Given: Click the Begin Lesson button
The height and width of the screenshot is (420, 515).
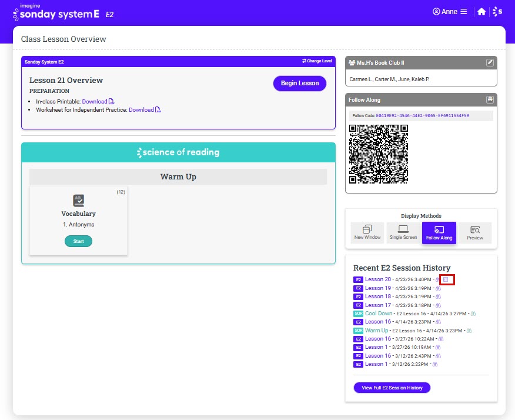Looking at the screenshot, I should (300, 84).
